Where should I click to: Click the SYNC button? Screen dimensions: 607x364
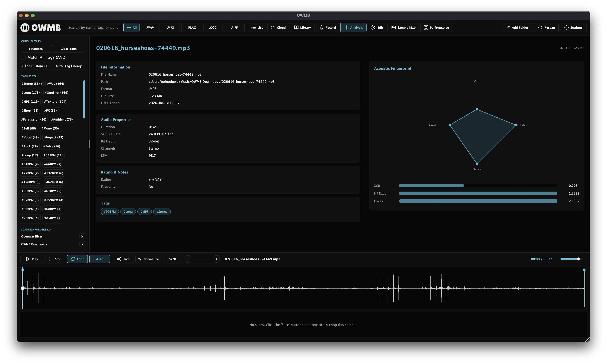(x=173, y=259)
